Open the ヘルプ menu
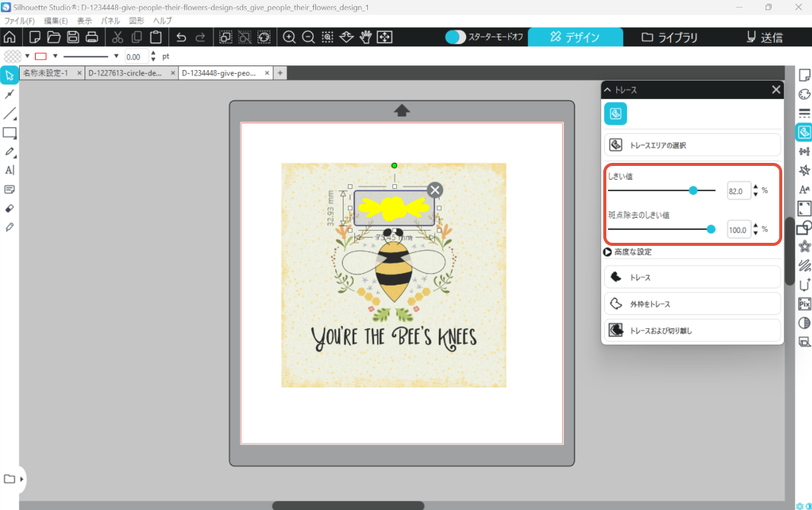Image resolution: width=812 pixels, height=510 pixels. tap(162, 21)
